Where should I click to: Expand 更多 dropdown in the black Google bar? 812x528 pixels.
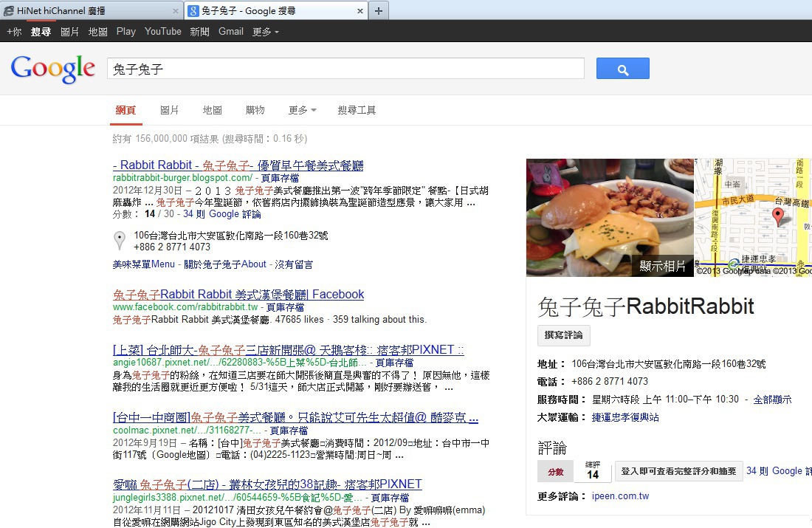tap(265, 32)
